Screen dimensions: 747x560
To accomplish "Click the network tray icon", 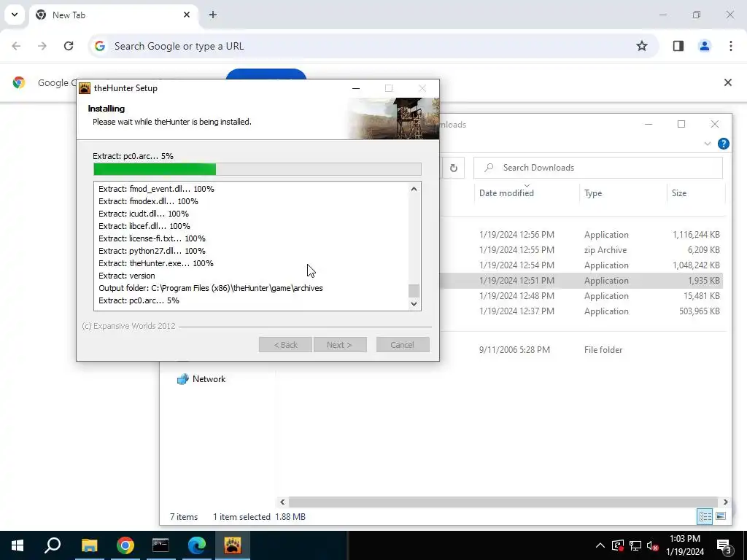I will (x=635, y=545).
